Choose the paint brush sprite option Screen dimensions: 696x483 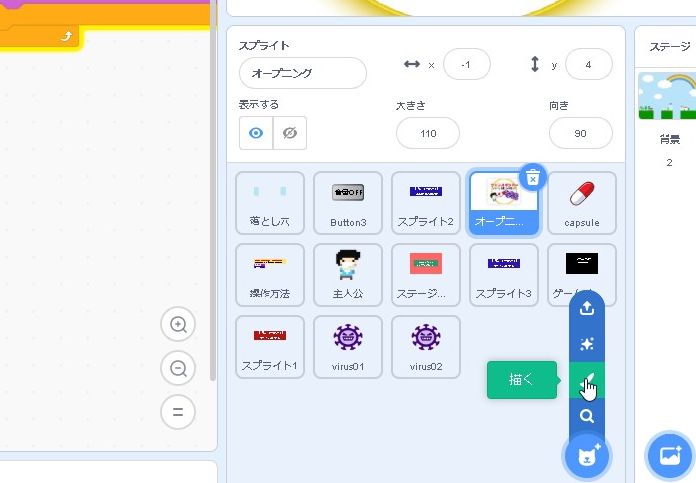pyautogui.click(x=587, y=380)
